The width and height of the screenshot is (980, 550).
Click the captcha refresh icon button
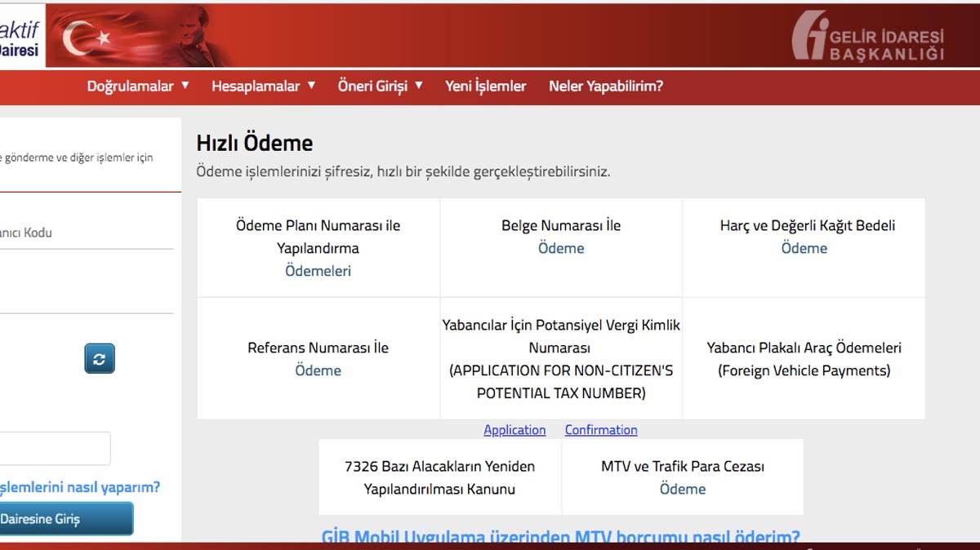click(x=100, y=359)
